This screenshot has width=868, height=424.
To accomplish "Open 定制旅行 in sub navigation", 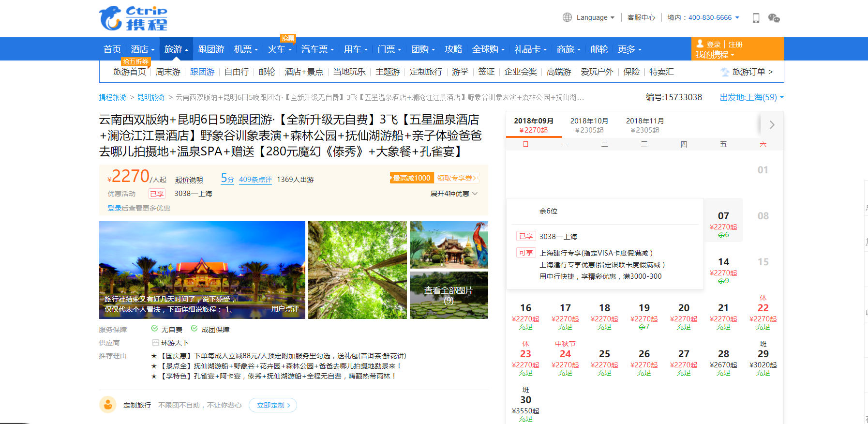I will tap(426, 72).
